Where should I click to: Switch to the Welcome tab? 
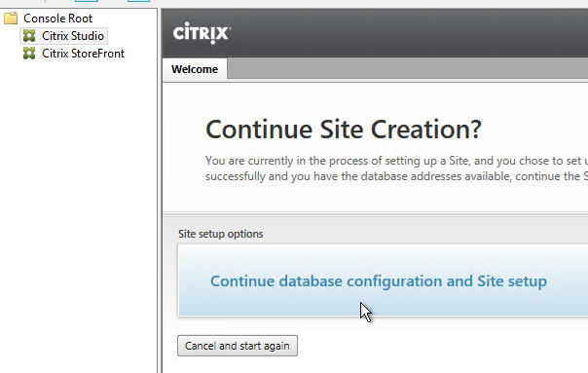(195, 69)
